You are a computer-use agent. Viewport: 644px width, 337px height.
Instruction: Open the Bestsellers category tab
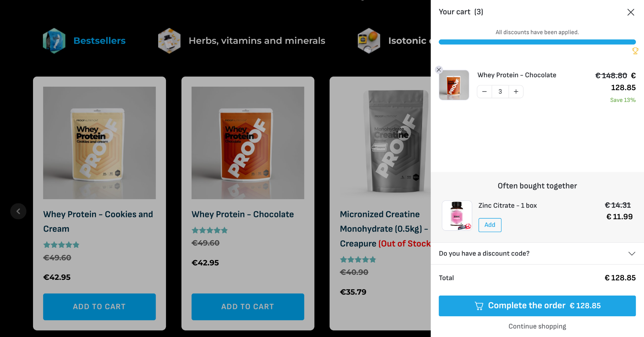[99, 41]
